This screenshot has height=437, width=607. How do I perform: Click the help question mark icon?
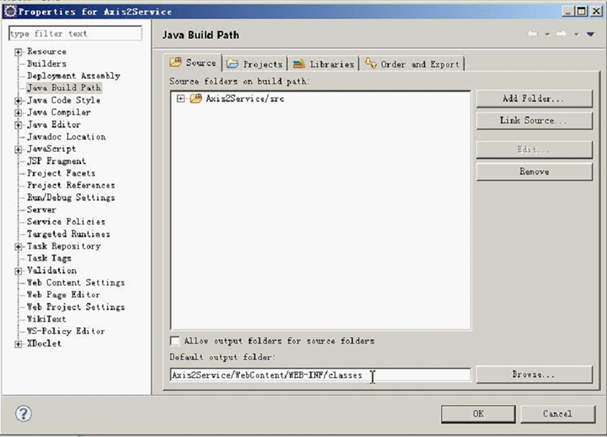[23, 413]
